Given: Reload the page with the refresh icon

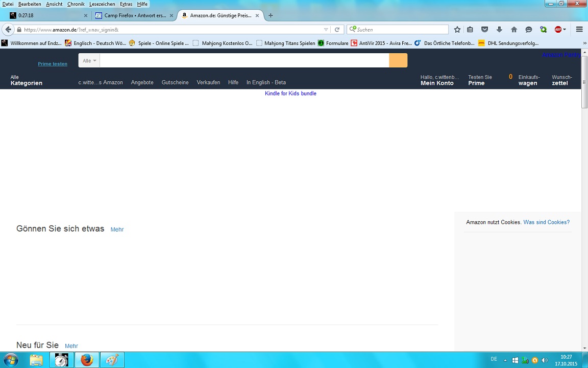Looking at the screenshot, I should point(337,29).
